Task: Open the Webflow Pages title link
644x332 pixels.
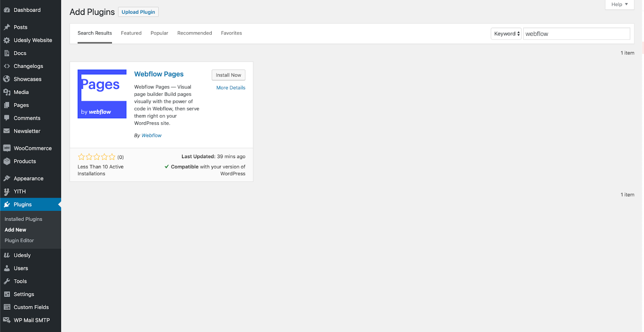Action: (x=159, y=74)
